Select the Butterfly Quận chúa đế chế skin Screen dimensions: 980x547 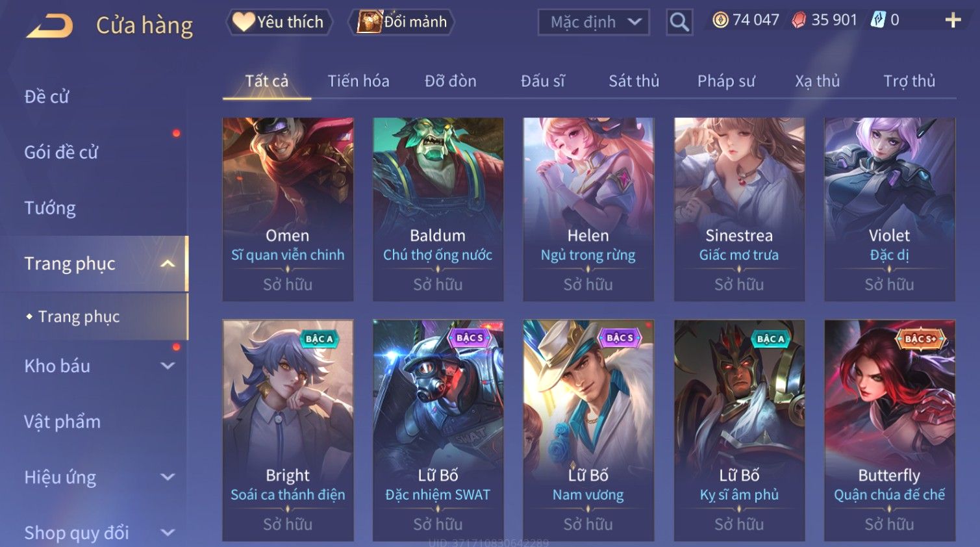point(889,430)
